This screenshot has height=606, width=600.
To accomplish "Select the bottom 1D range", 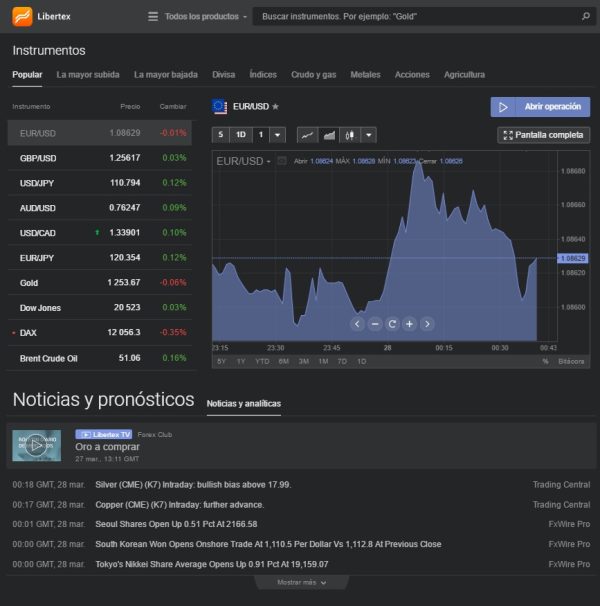I will (361, 361).
